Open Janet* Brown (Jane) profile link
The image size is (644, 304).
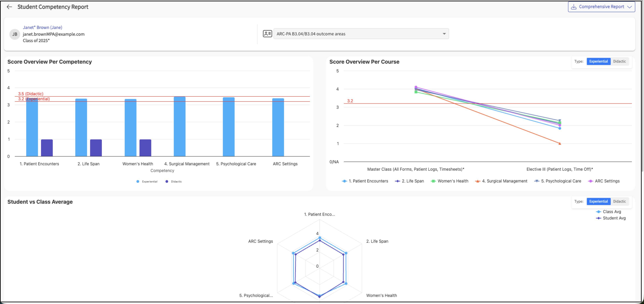[43, 27]
